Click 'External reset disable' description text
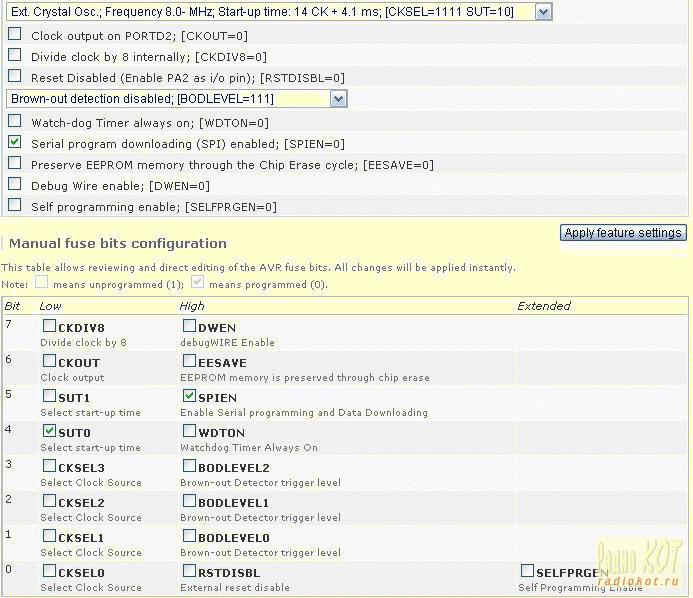693x598 pixels. (235, 587)
